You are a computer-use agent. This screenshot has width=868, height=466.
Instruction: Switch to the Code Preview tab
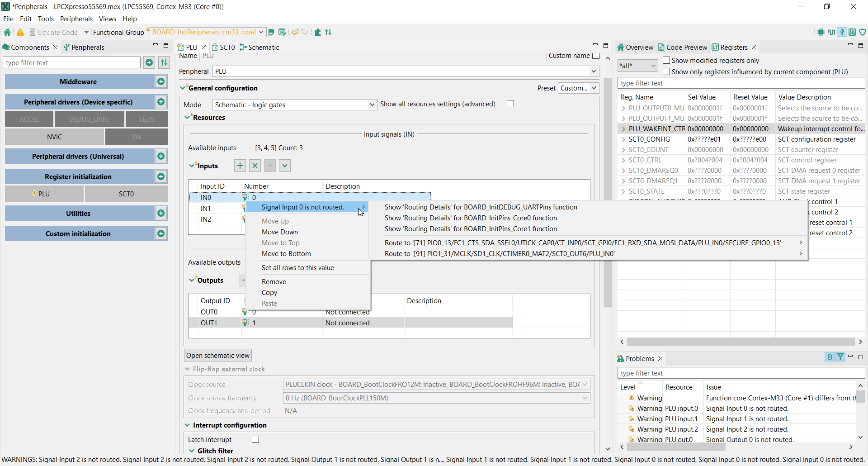click(683, 47)
